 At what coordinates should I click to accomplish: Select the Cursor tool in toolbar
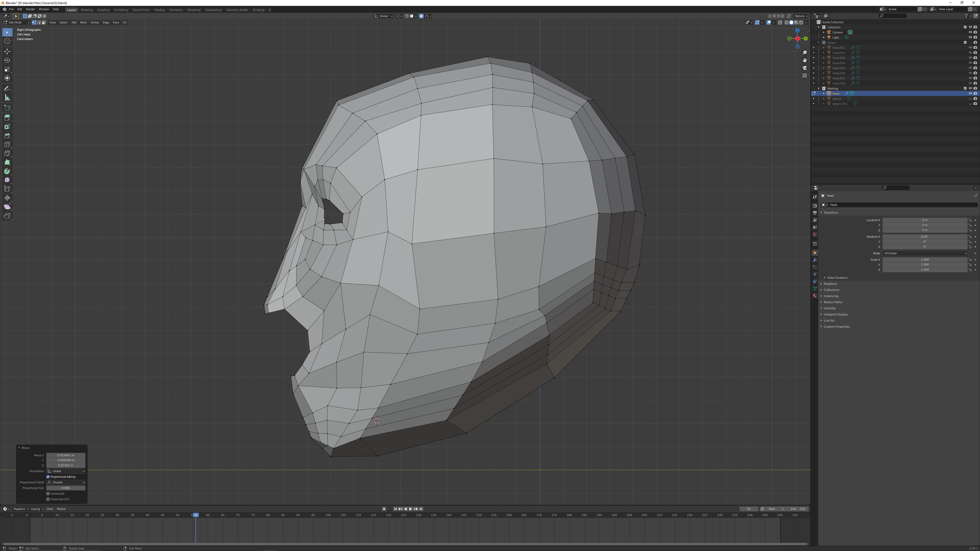[x=7, y=41]
